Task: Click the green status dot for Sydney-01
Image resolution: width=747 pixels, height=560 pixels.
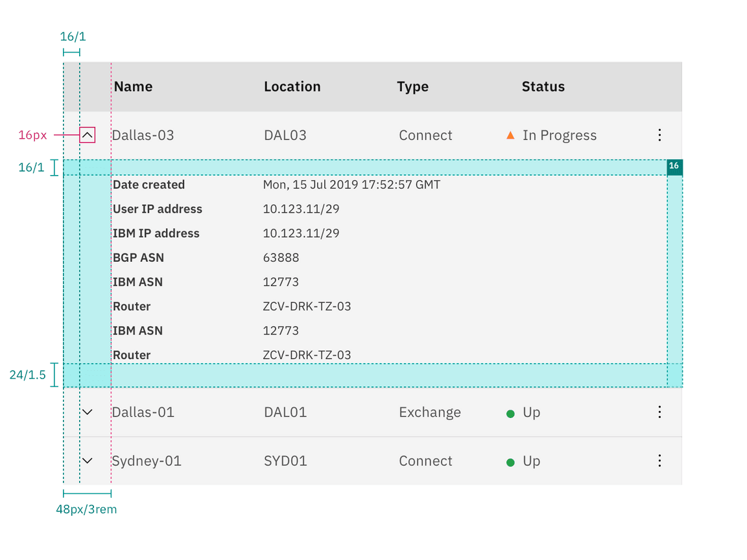Action: pos(510,462)
